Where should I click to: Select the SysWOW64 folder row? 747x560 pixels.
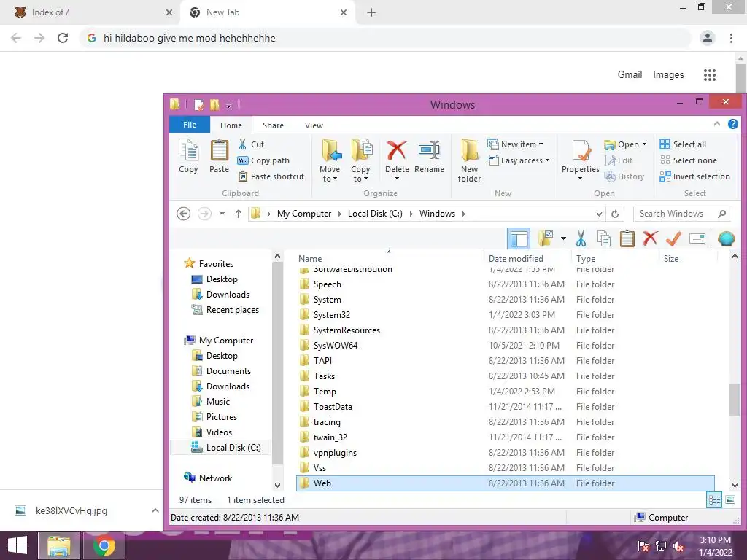click(x=505, y=345)
